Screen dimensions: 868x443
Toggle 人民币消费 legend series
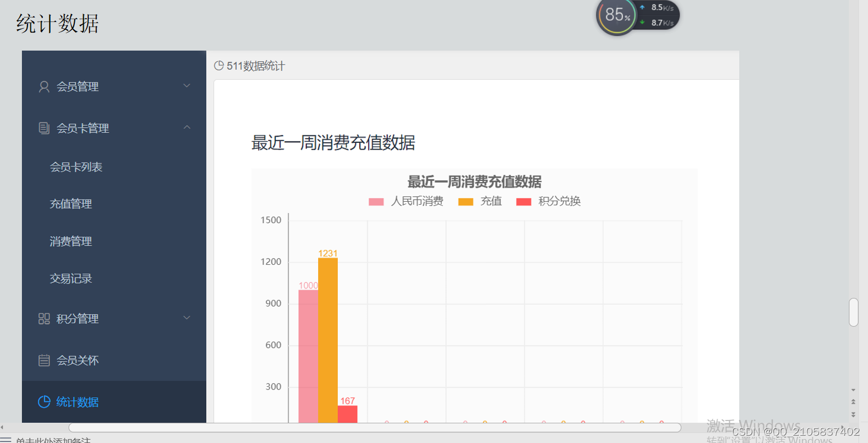pyautogui.click(x=406, y=201)
